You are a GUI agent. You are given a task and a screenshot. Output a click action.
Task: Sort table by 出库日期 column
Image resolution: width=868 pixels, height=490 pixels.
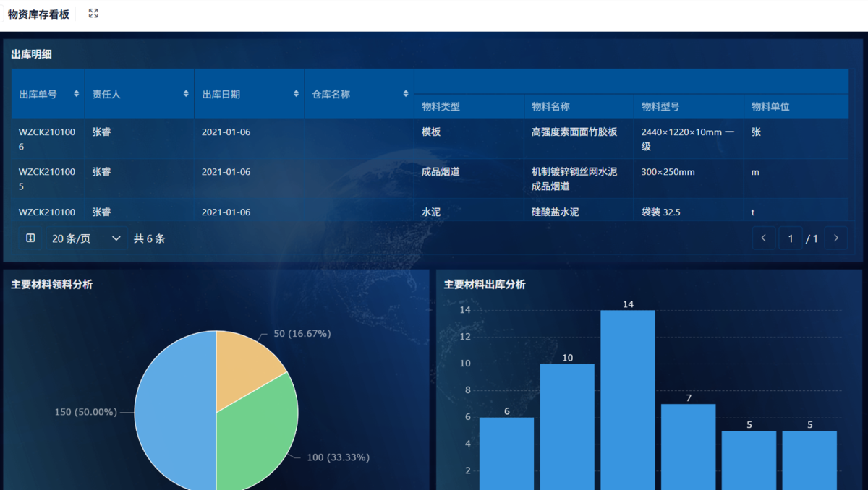pos(296,94)
